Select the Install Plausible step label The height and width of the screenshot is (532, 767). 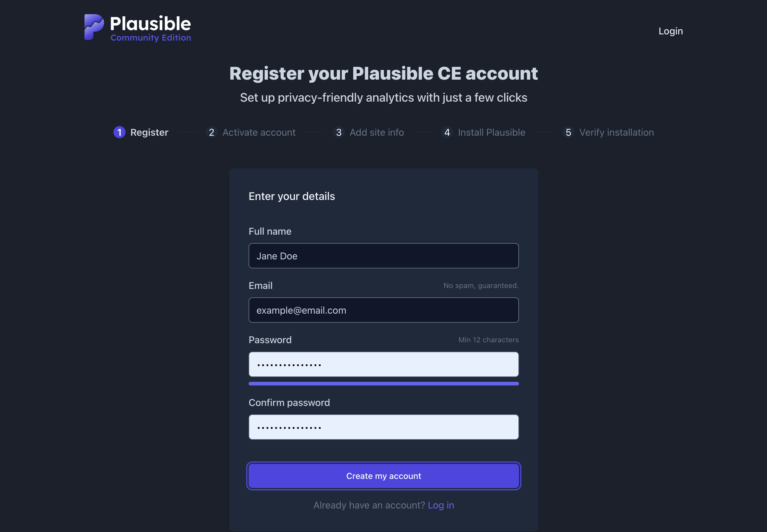(x=491, y=132)
